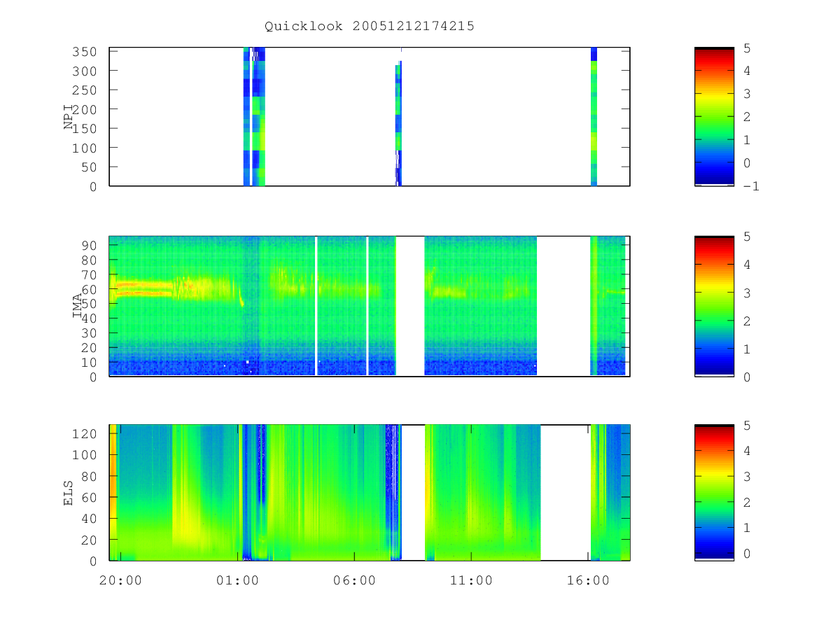Click the ELS panel colorbar
This screenshot has height=630, width=840.
tap(714, 493)
